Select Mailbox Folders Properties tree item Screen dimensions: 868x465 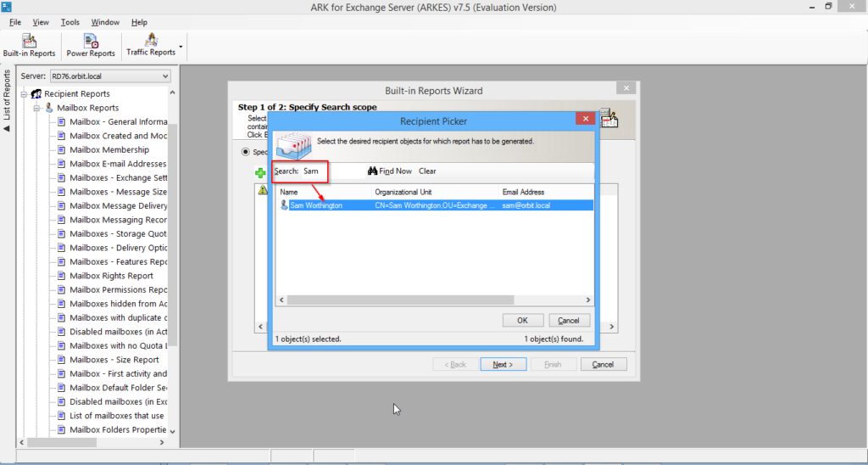[x=118, y=429]
